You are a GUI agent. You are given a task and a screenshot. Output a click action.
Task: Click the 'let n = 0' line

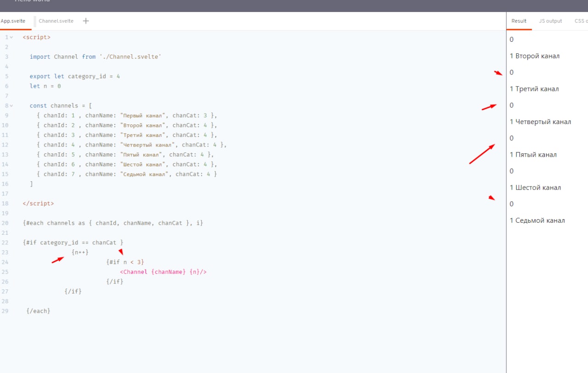pyautogui.click(x=45, y=86)
